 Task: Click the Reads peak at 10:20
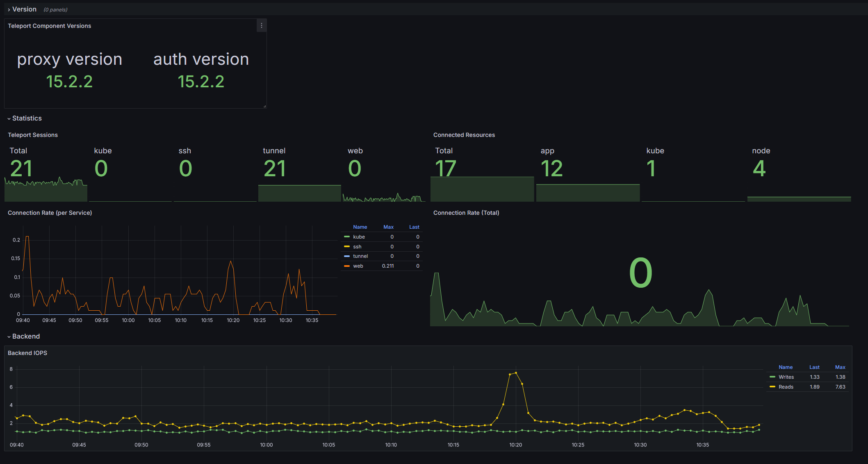tap(516, 373)
